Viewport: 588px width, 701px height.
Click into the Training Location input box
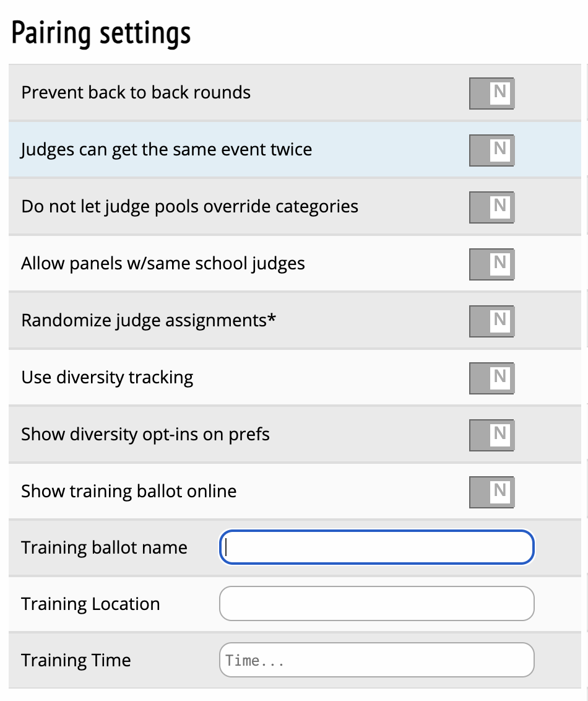376,604
